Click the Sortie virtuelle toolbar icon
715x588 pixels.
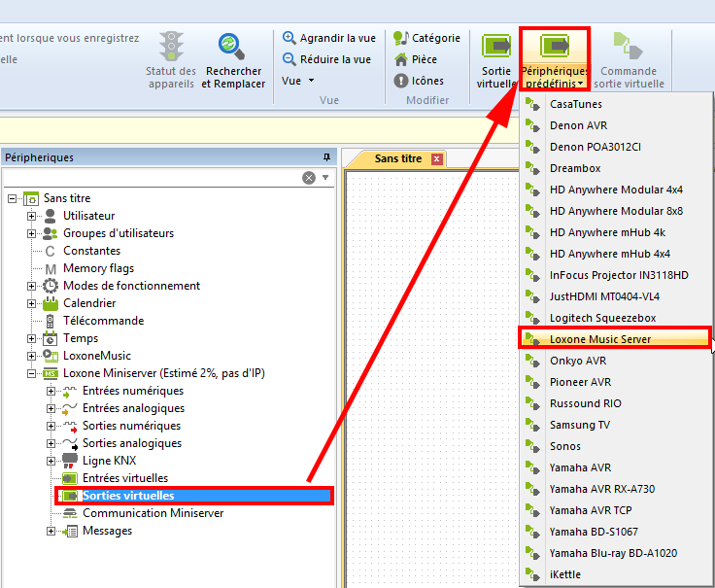click(x=496, y=46)
